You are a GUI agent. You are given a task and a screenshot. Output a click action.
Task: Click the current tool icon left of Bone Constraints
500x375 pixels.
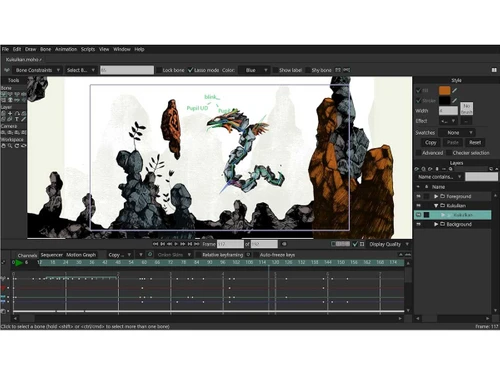coord(7,70)
